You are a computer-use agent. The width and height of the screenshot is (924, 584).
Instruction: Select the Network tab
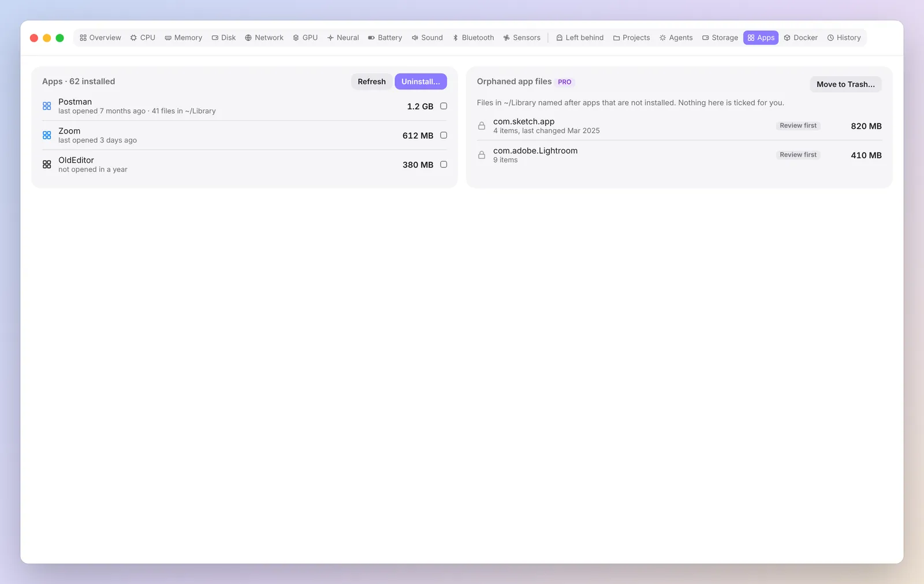pyautogui.click(x=264, y=38)
